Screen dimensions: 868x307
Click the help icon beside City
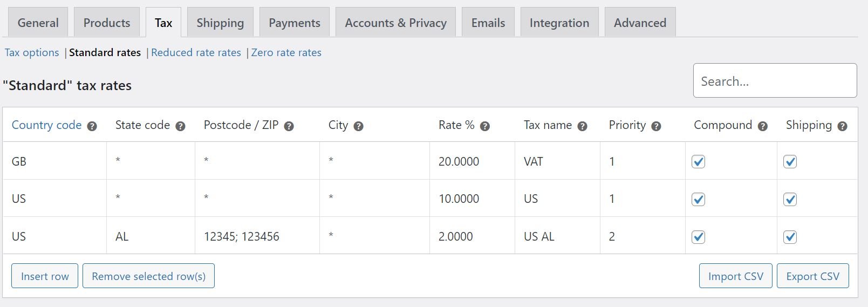(x=358, y=126)
